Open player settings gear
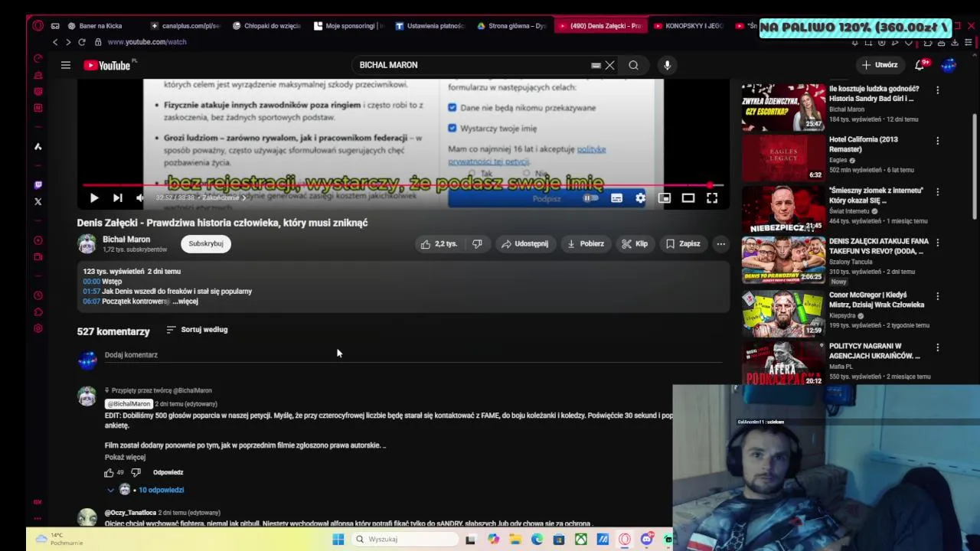Screen dimensions: 980x551 click(640, 198)
